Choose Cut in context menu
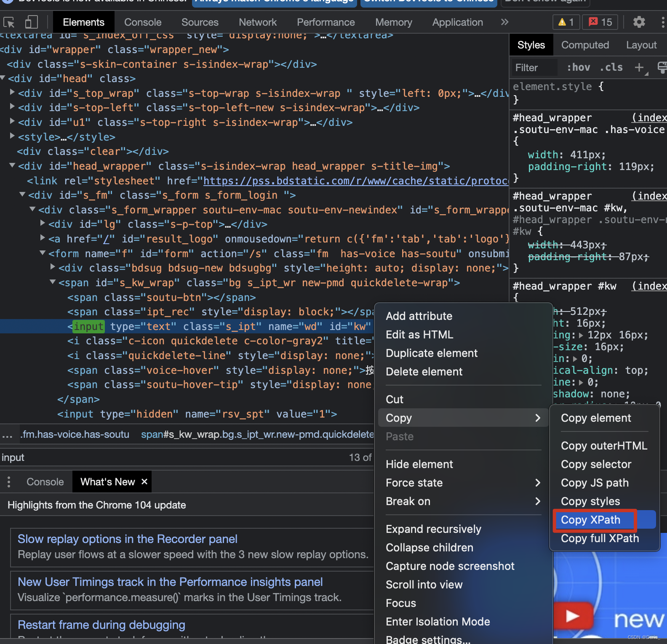The height and width of the screenshot is (644, 667). pos(463,399)
